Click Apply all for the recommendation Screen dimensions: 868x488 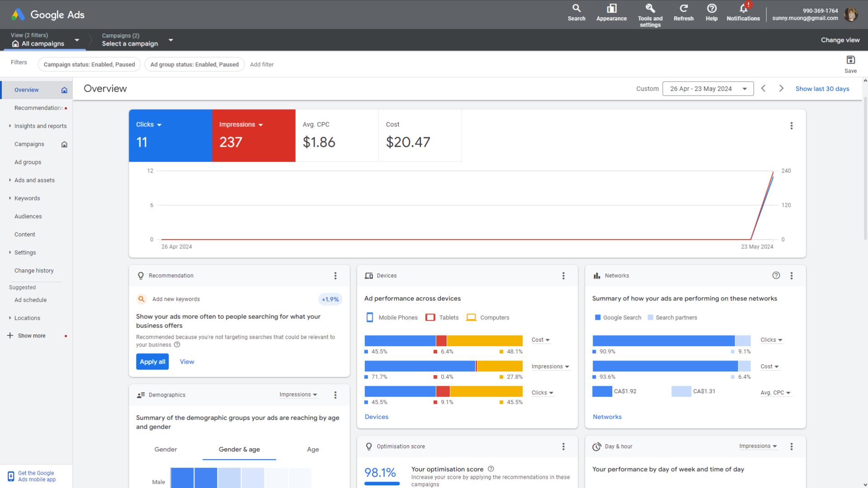152,361
